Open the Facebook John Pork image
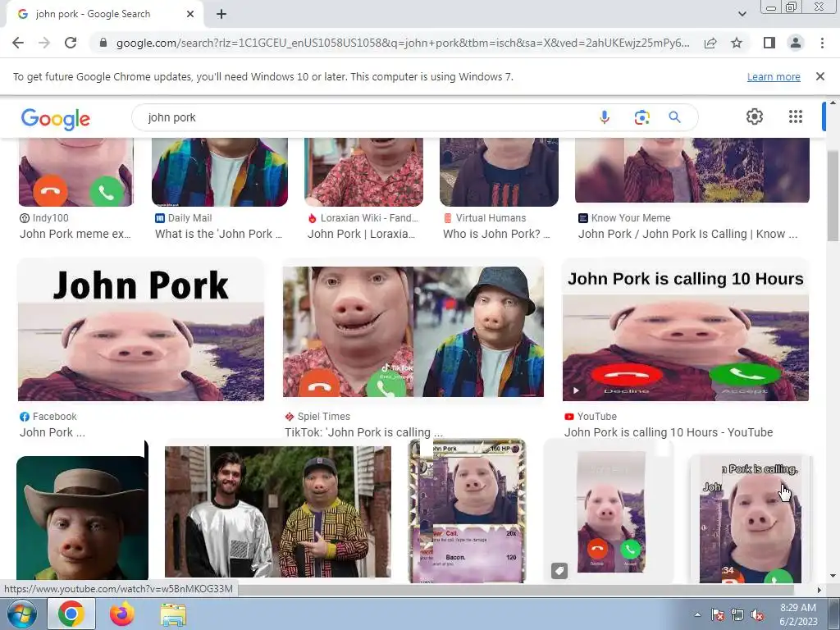The width and height of the screenshot is (840, 630). [141, 331]
